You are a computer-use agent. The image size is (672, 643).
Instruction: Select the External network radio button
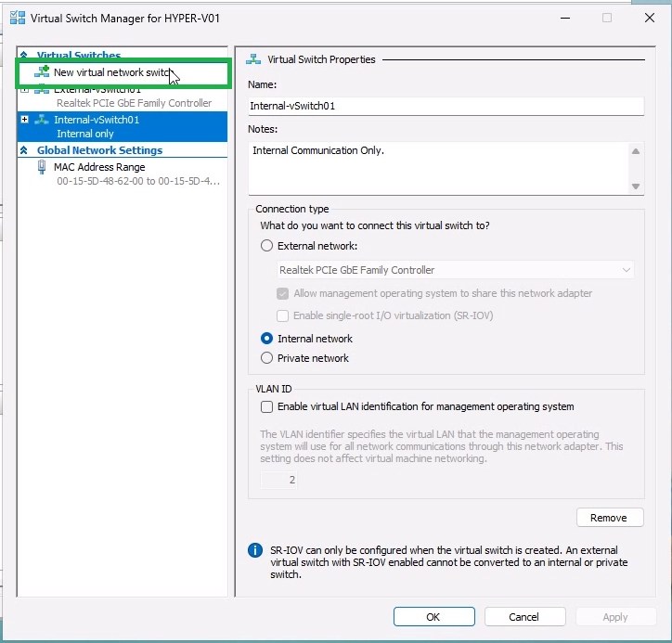click(266, 246)
